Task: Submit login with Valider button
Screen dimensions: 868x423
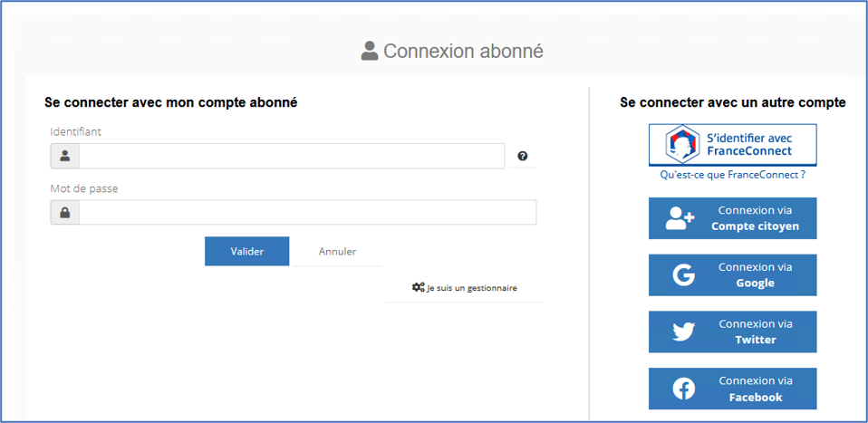Action: pos(246,252)
